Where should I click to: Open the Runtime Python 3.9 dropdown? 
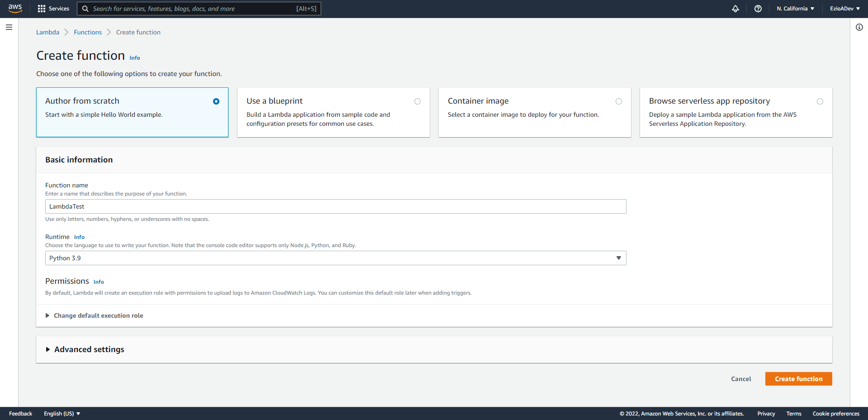pyautogui.click(x=336, y=258)
